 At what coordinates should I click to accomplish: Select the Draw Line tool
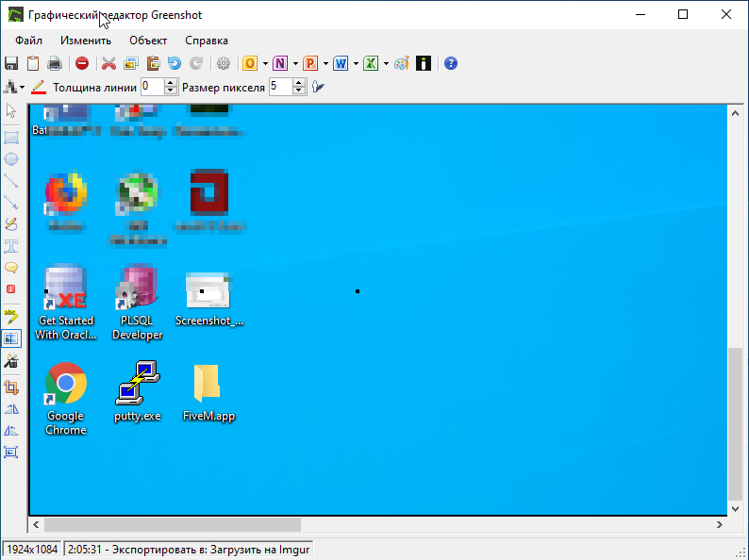11,181
